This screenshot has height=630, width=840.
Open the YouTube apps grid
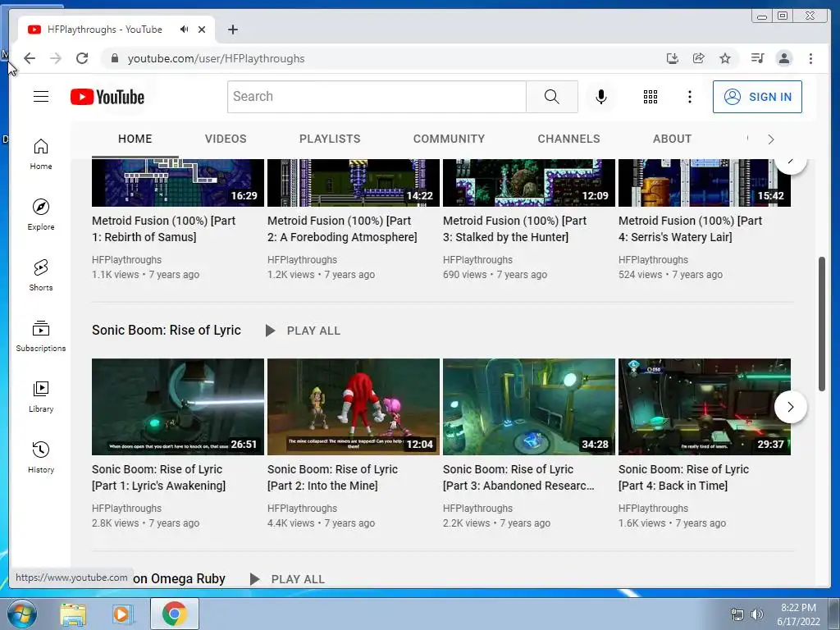(x=651, y=97)
